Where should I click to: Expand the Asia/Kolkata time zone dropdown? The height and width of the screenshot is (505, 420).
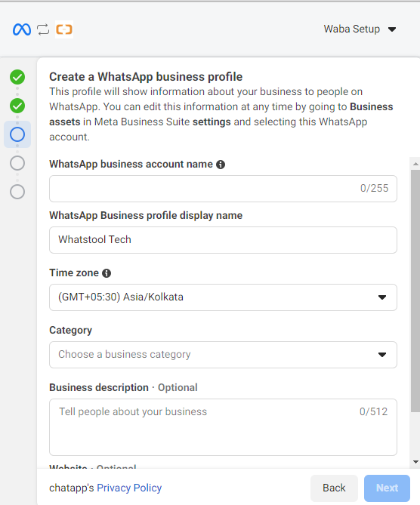coord(223,297)
